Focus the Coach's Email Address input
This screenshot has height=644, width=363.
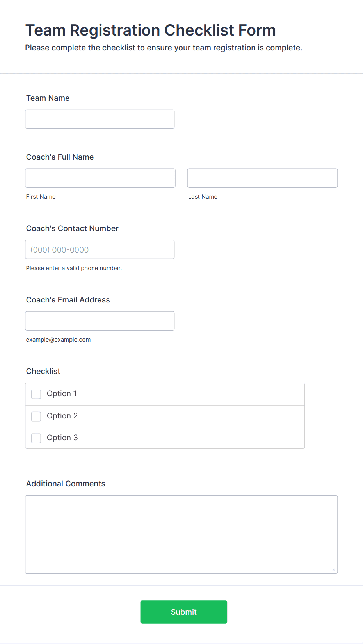tap(100, 321)
